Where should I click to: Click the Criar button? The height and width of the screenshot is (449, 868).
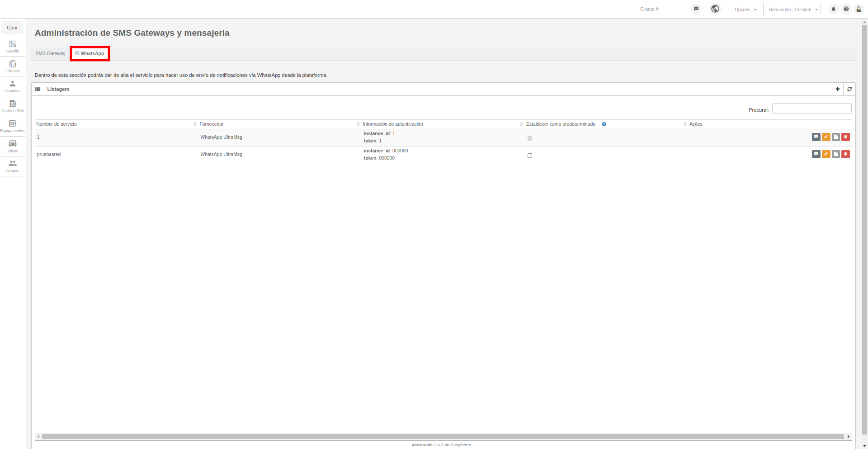(12, 28)
